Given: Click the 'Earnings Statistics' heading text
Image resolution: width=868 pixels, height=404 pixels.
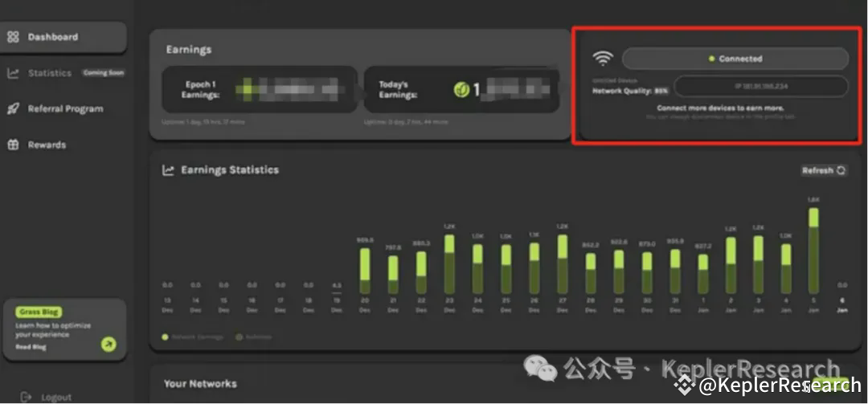Looking at the screenshot, I should pyautogui.click(x=230, y=170).
